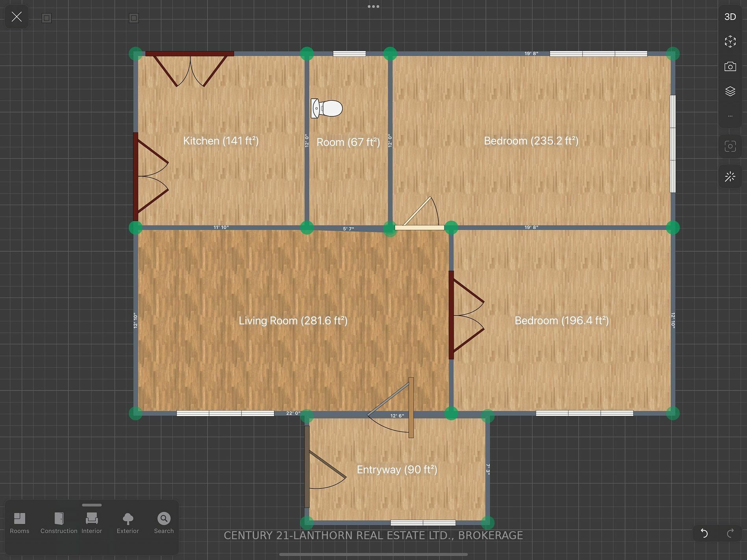Select the upper bedroom's interior door
This screenshot has height=560, width=747.
click(419, 214)
